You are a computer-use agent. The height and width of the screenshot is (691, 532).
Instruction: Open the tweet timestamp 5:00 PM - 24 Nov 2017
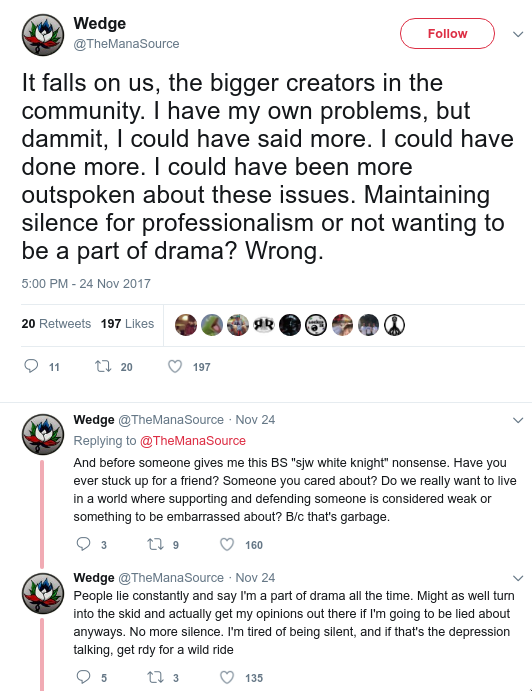pyautogui.click(x=86, y=283)
